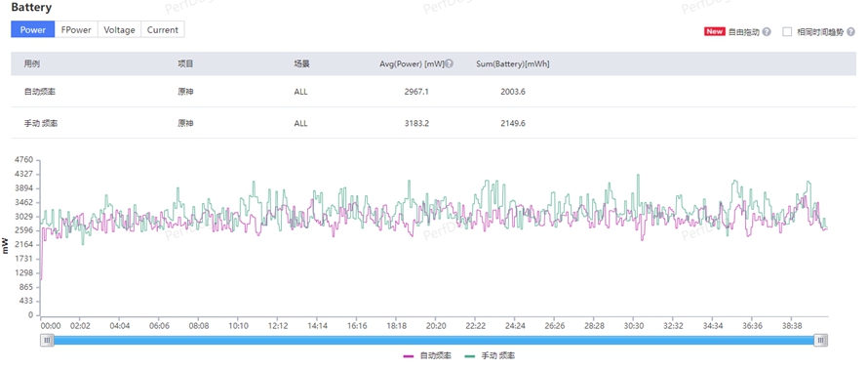Click the 项目 column header
The width and height of the screenshot is (868, 370).
[x=185, y=63]
